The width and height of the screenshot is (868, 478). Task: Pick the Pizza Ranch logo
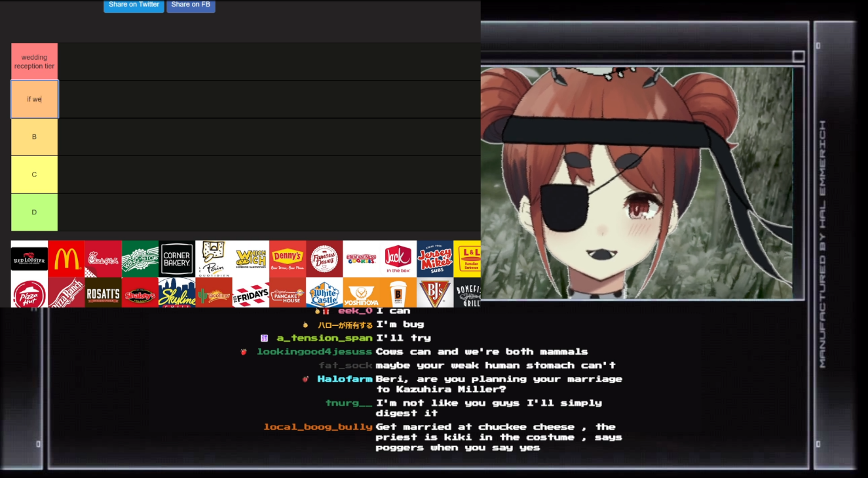pos(66,292)
